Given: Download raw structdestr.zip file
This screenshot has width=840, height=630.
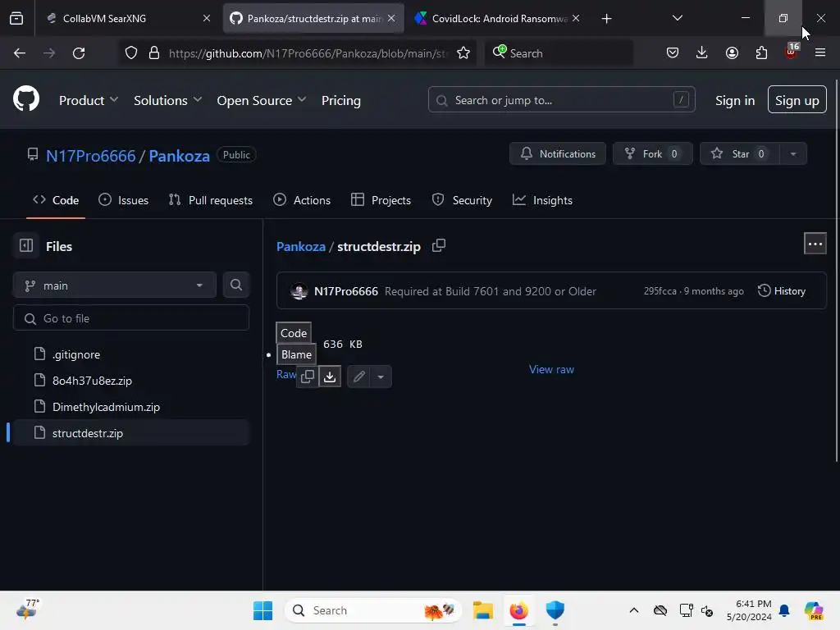Looking at the screenshot, I should pyautogui.click(x=330, y=377).
